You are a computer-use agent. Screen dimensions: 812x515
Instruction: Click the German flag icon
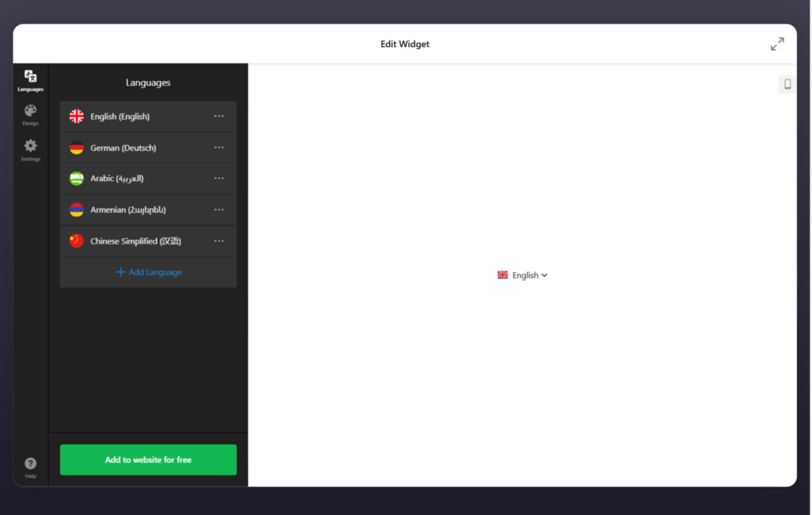pos(76,147)
